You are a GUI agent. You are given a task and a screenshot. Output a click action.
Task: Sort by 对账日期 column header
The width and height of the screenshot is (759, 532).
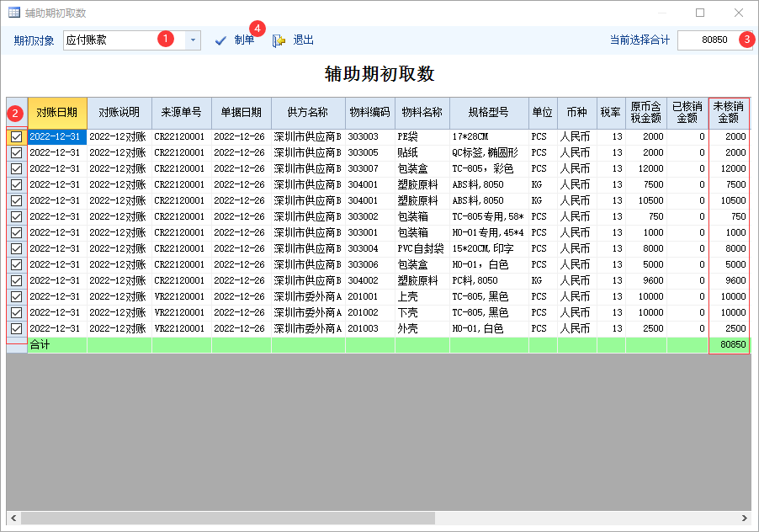pyautogui.click(x=56, y=113)
